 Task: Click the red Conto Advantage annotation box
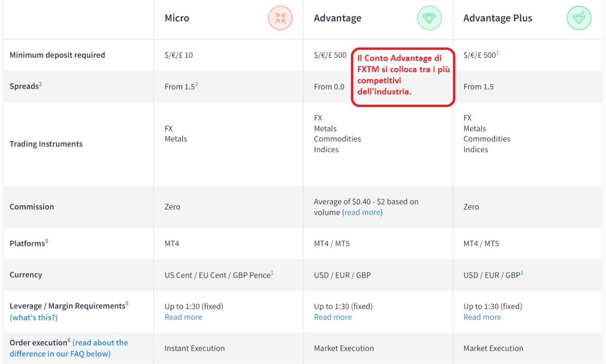coord(403,77)
